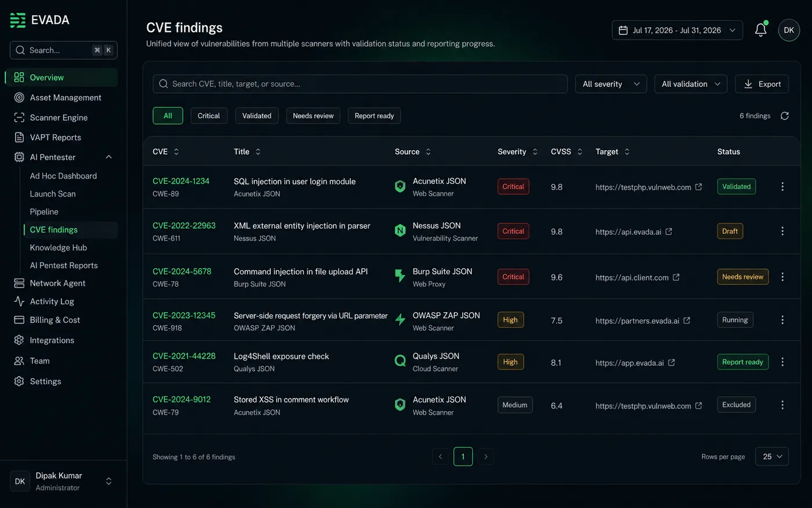Select the Validated filter tab
812x508 pixels.
click(257, 116)
